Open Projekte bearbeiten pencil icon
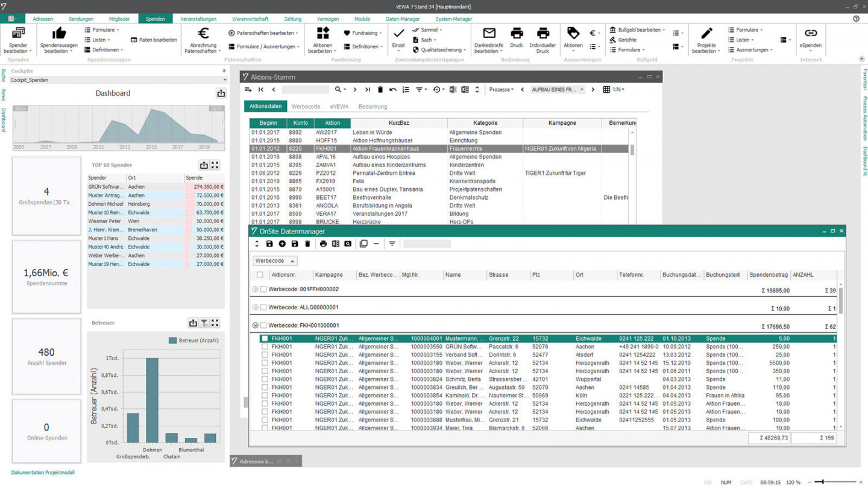 pyautogui.click(x=706, y=33)
